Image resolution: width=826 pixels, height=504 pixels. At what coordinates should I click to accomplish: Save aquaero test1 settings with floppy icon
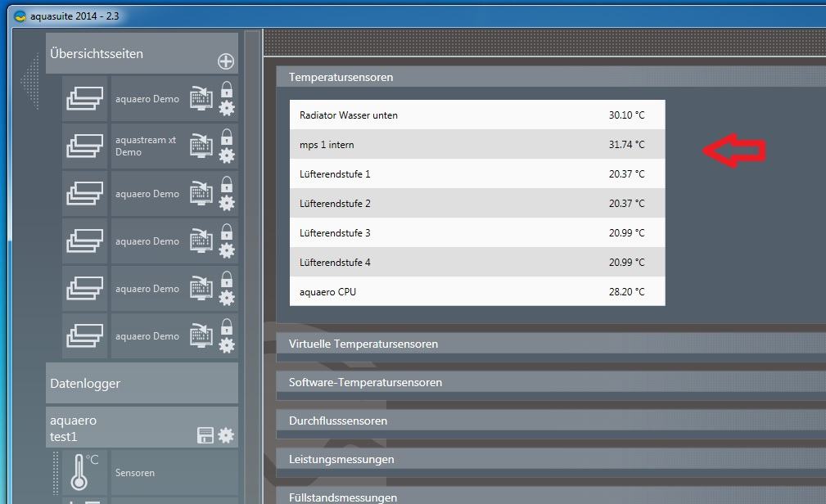(x=205, y=435)
